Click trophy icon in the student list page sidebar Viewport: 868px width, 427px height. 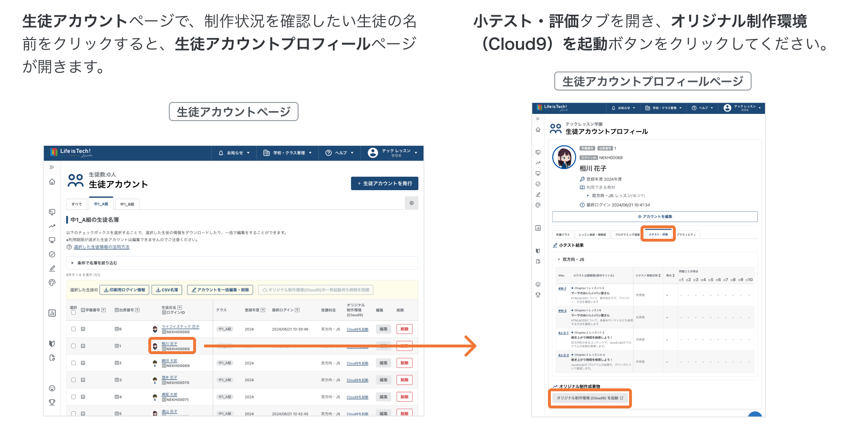[x=52, y=402]
